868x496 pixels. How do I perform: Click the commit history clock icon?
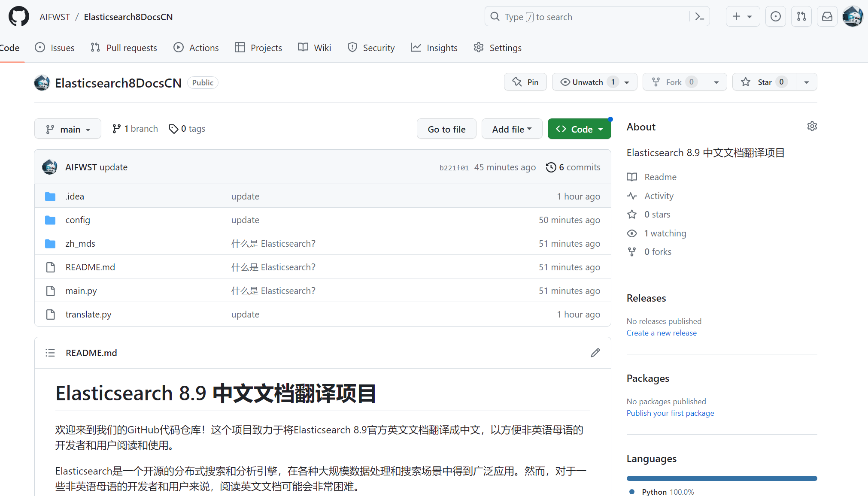click(551, 167)
